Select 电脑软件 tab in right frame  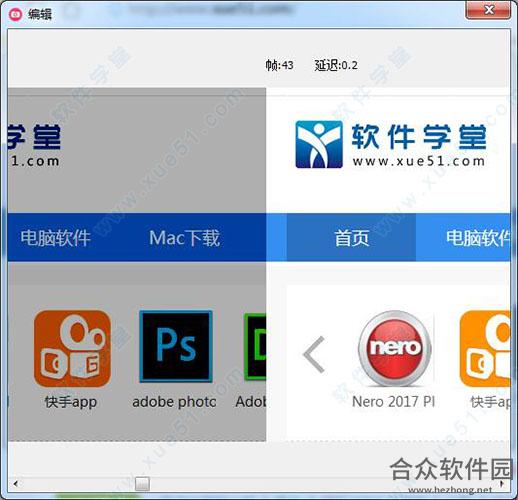(478, 238)
